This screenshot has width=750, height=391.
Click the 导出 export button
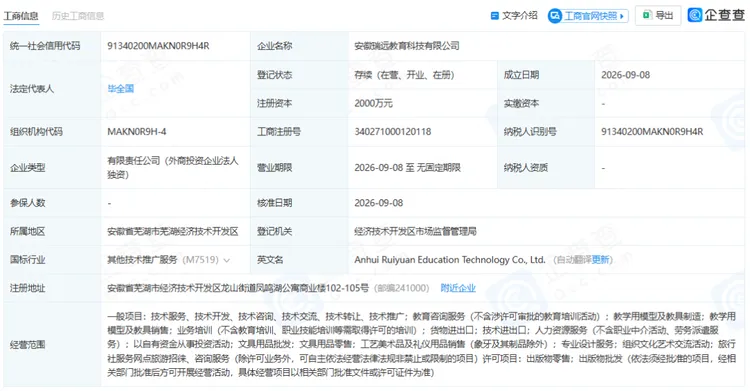658,15
